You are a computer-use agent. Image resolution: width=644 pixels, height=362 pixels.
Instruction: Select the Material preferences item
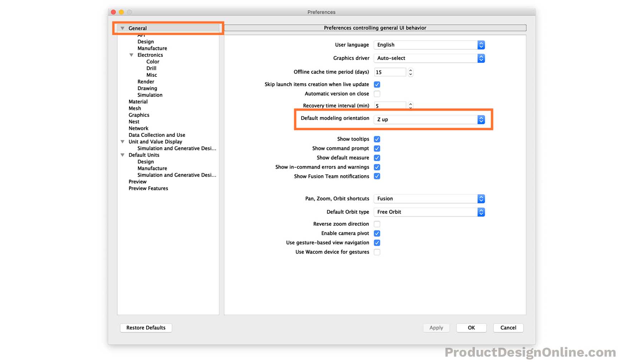click(138, 102)
